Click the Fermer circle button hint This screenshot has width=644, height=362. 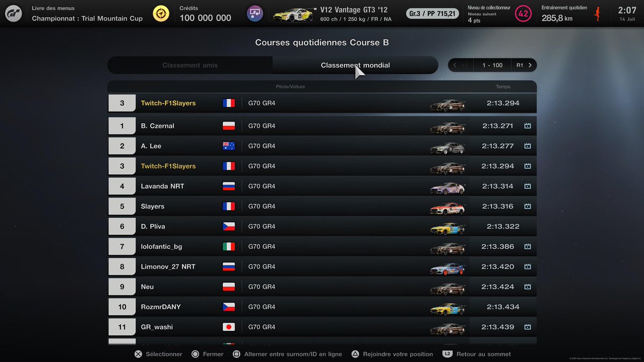pos(207,354)
